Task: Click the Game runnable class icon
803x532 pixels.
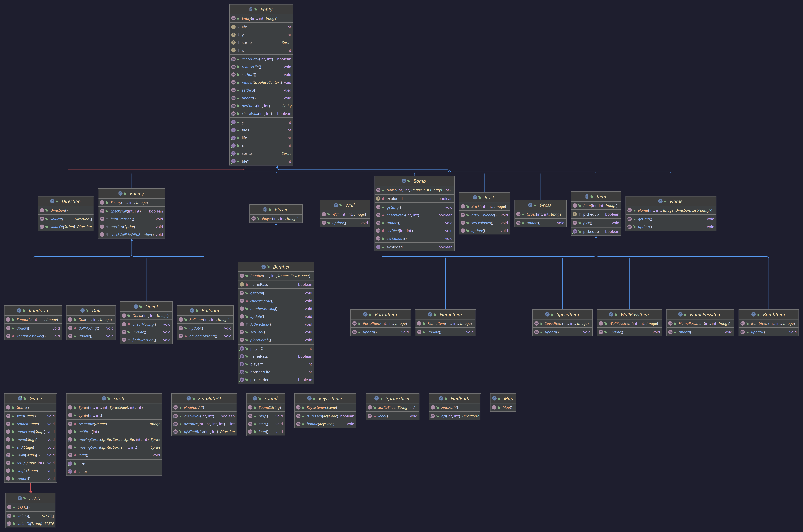Action: click(20, 398)
